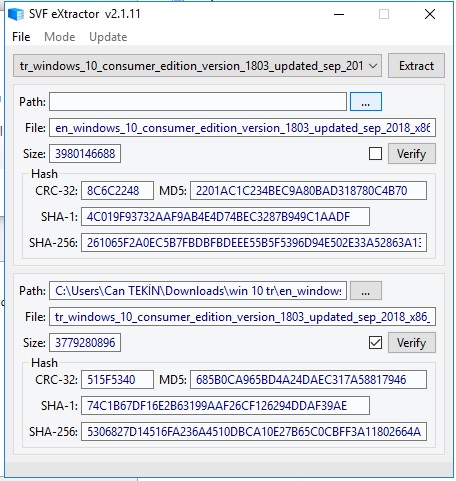Expand the tr_windows_10 SVF file dropdown
Screen dimensions: 456x481
click(x=197, y=66)
